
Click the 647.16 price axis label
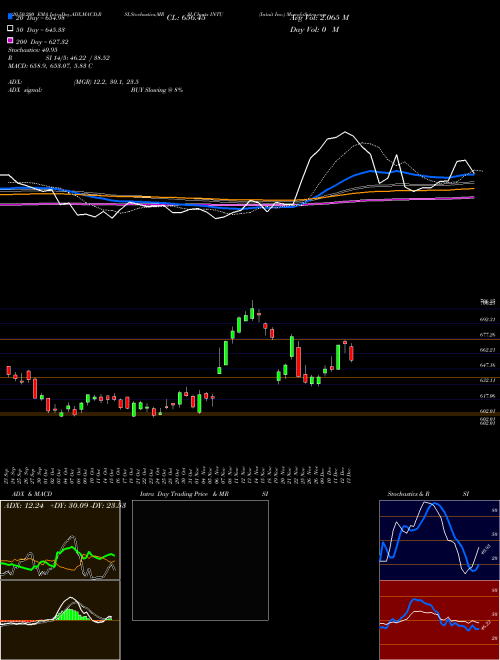click(x=487, y=365)
